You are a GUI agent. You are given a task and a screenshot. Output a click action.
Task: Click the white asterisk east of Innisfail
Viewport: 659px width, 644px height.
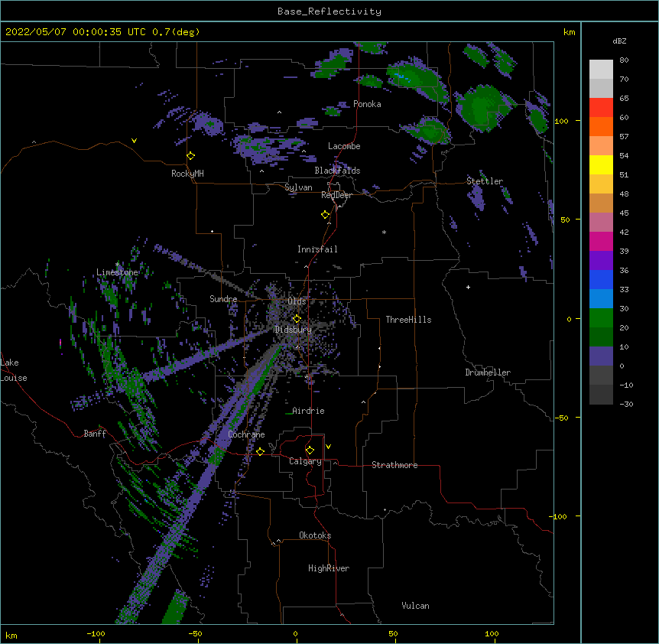coord(384,232)
